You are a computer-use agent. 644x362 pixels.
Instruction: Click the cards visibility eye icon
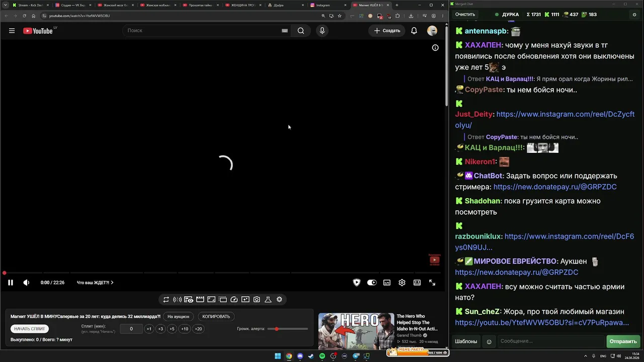pyautogui.click(x=189, y=300)
